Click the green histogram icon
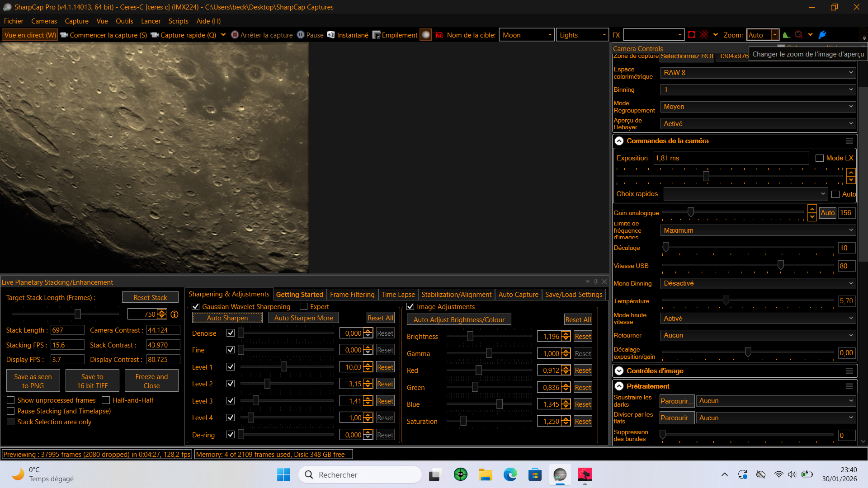868x488 pixels. click(786, 35)
